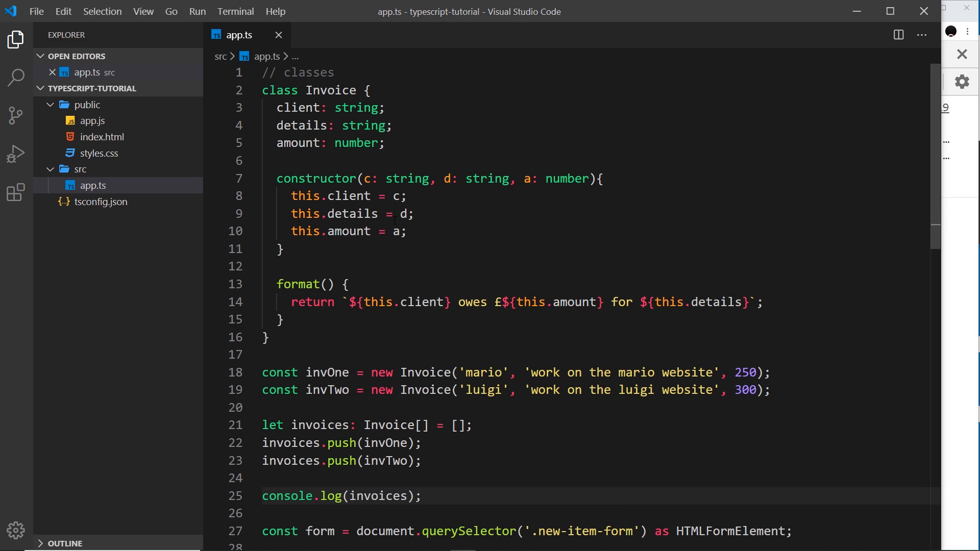Open the Run menu
The width and height of the screenshot is (980, 551).
[197, 11]
